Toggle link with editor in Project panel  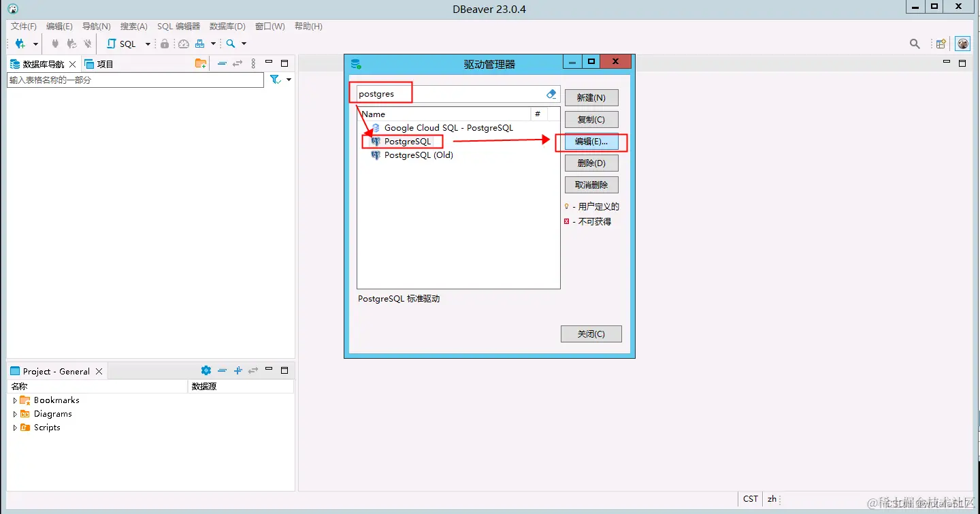253,370
